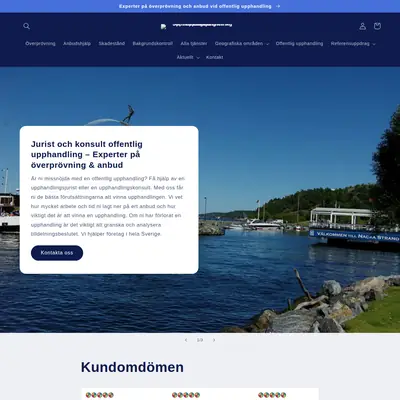Expand the Aktuellt dropdown
This screenshot has height=400, width=400.
pyautogui.click(x=188, y=57)
